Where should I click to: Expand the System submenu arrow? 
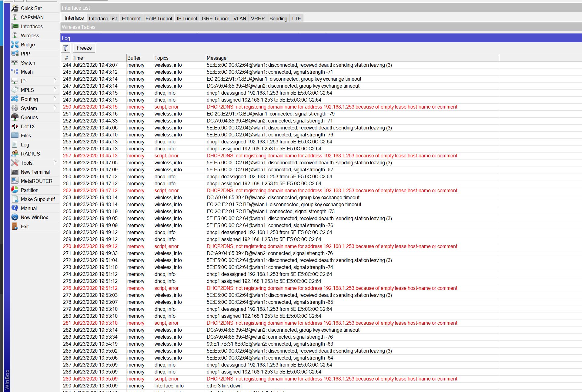click(x=55, y=108)
